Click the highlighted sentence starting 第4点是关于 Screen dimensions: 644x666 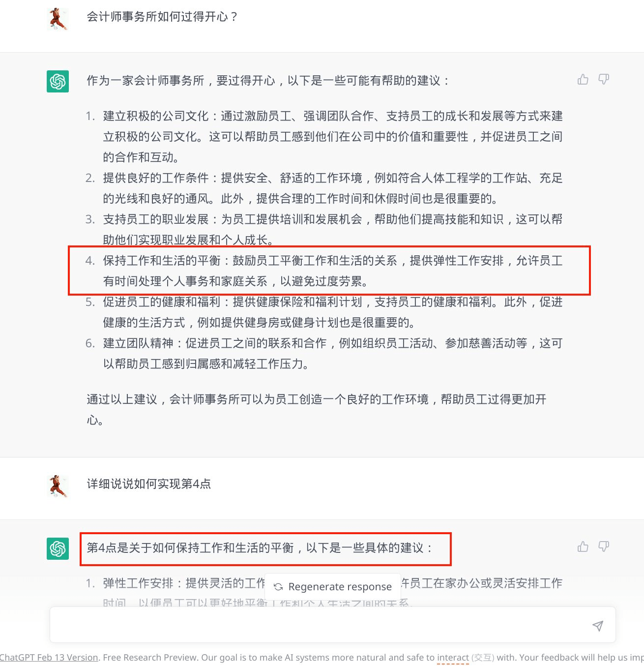(261, 548)
